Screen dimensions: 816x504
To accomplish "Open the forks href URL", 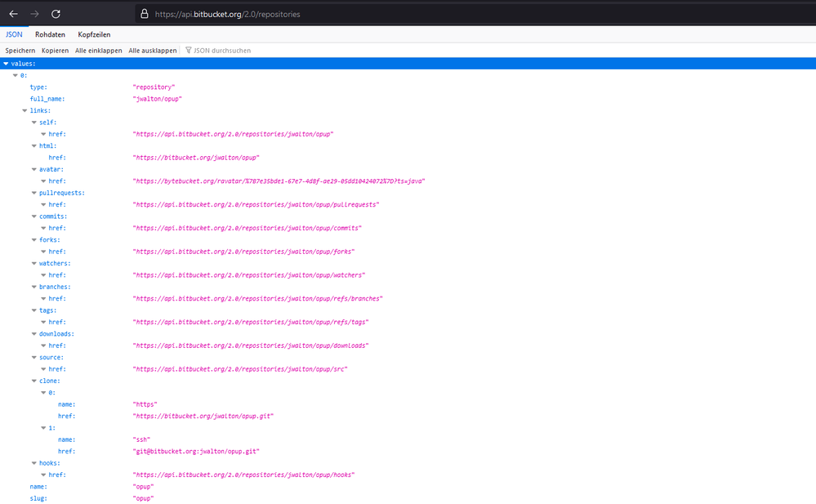I will click(243, 252).
